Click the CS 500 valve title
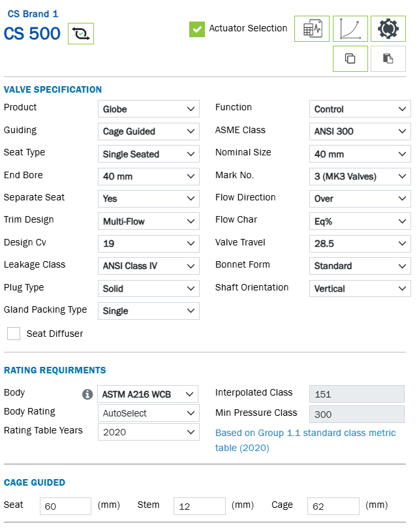The height and width of the screenshot is (532, 417). pos(32,33)
